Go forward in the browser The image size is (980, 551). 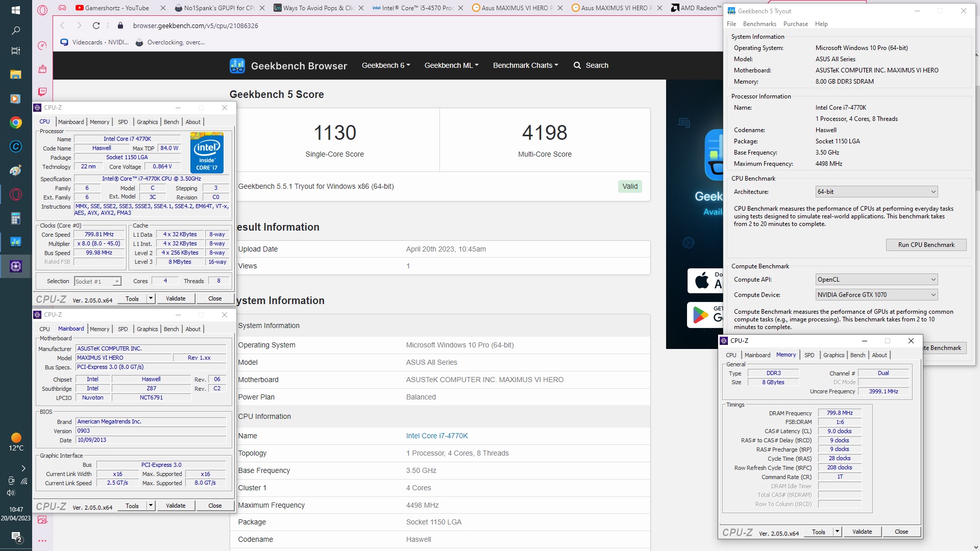[79, 26]
